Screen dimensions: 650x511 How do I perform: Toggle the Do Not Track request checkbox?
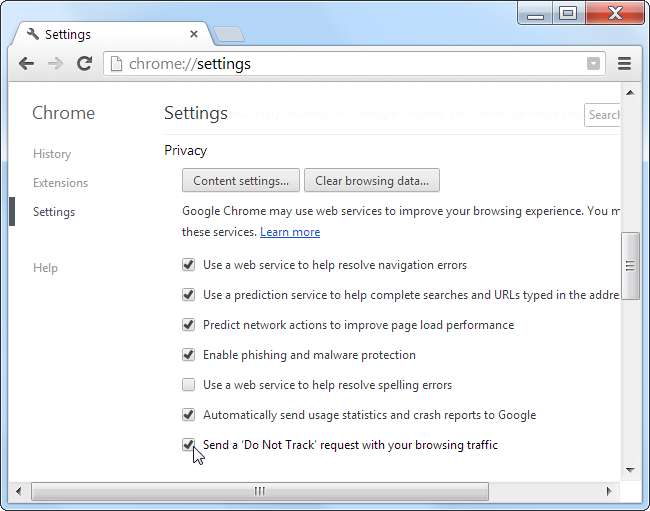[189, 445]
